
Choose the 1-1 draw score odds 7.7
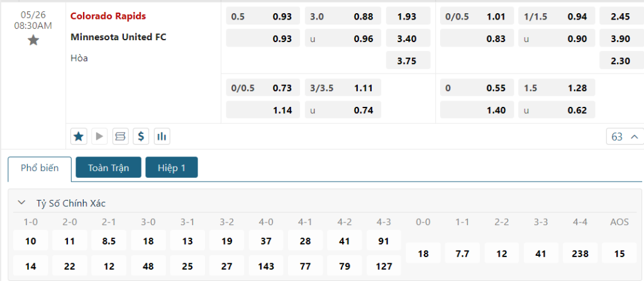(462, 253)
